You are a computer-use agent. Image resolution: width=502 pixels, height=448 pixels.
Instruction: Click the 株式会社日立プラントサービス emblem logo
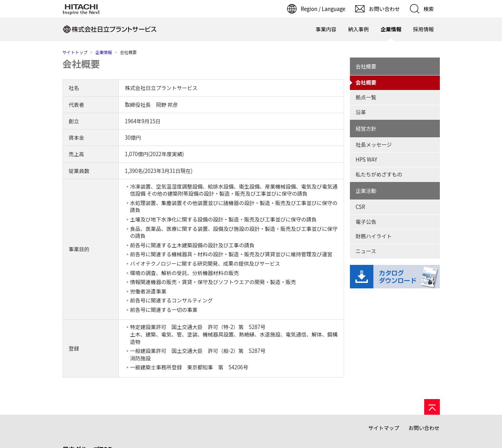coord(67,29)
